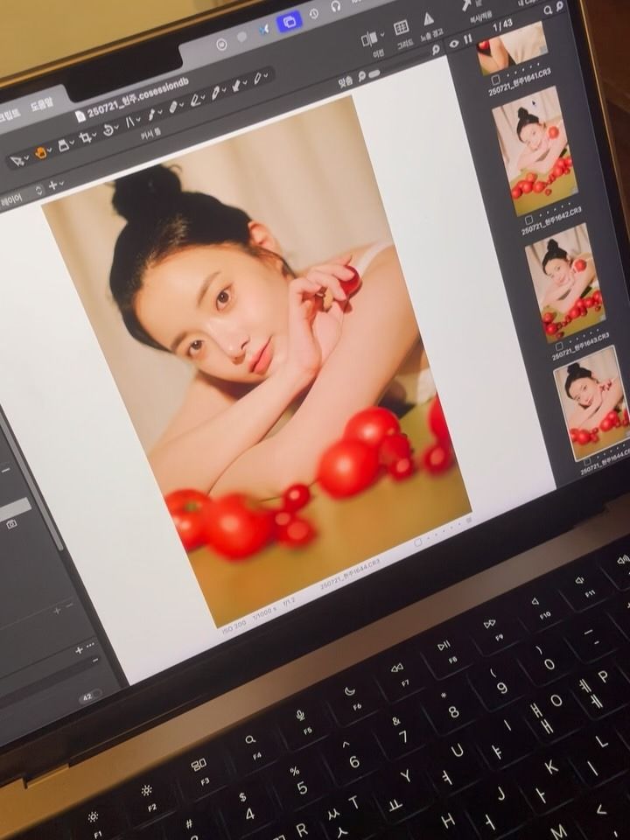Tick checkbox for 250721_현주1641.CR3
The width and height of the screenshot is (630, 840).
pos(496,80)
